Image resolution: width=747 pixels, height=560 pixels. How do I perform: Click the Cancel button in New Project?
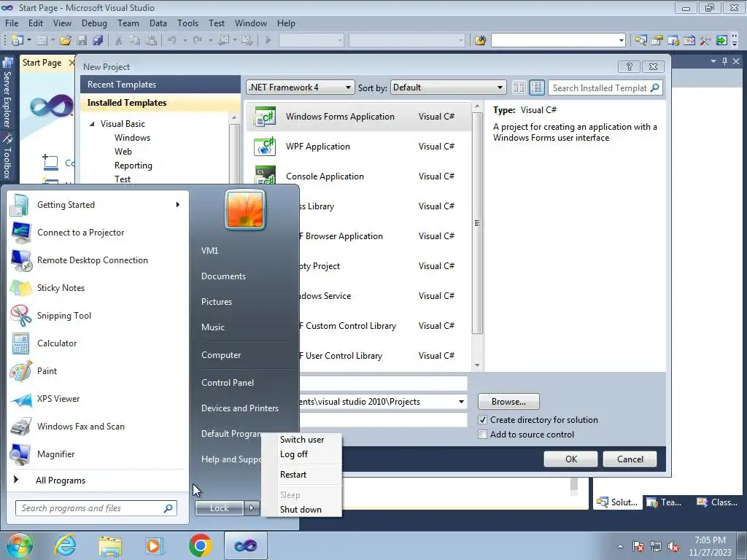click(x=630, y=459)
